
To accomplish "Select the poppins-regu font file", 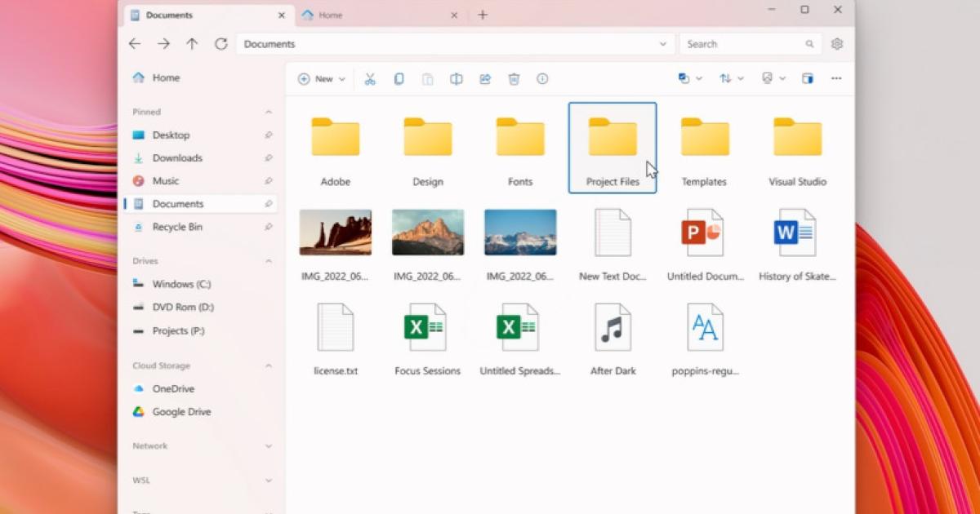I will coord(705,339).
